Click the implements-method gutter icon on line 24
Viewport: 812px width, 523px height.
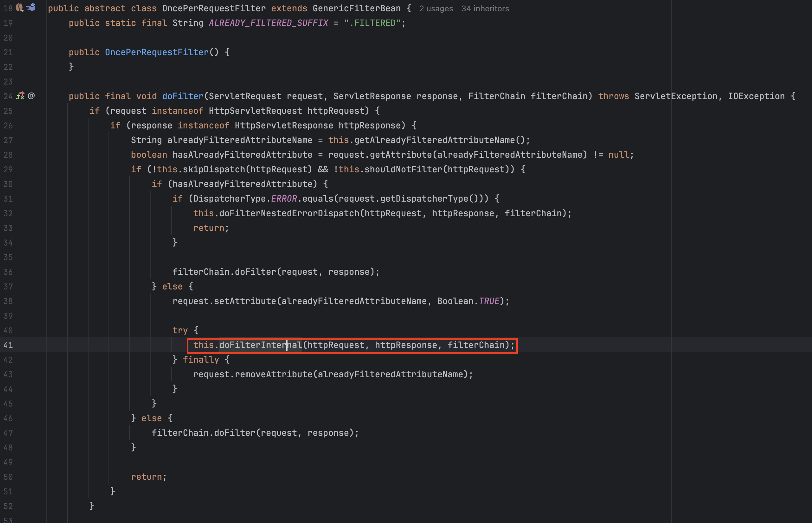pyautogui.click(x=20, y=96)
